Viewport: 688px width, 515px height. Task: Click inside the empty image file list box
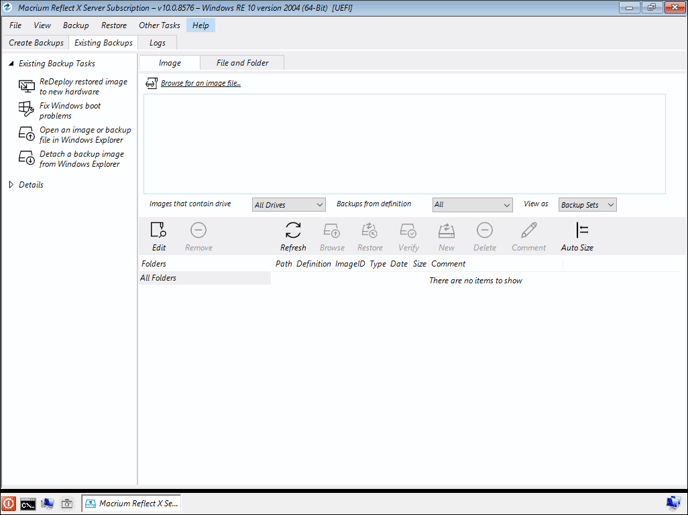(x=404, y=144)
